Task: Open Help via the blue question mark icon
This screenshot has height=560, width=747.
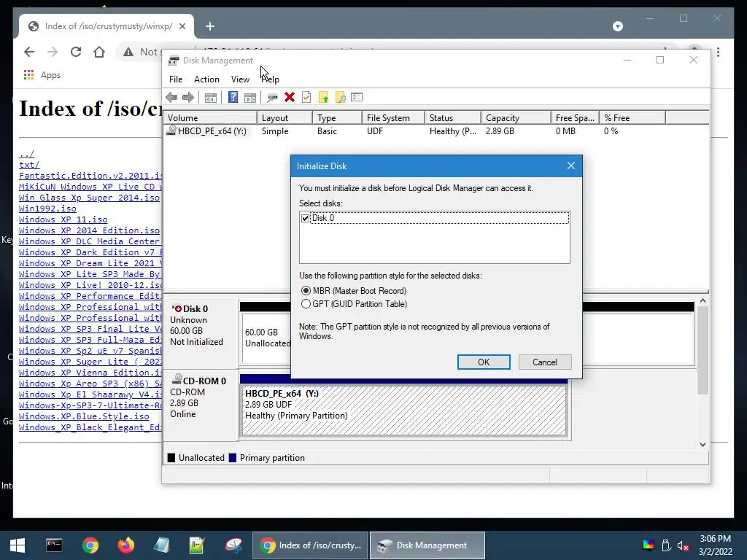Action: [233, 97]
